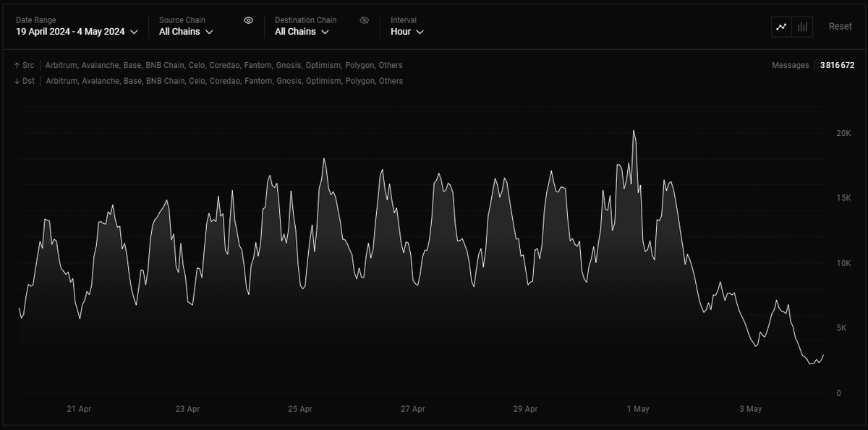Screen dimensions: 868x430
Task: Click the 10K y-axis label
Action: 843,263
